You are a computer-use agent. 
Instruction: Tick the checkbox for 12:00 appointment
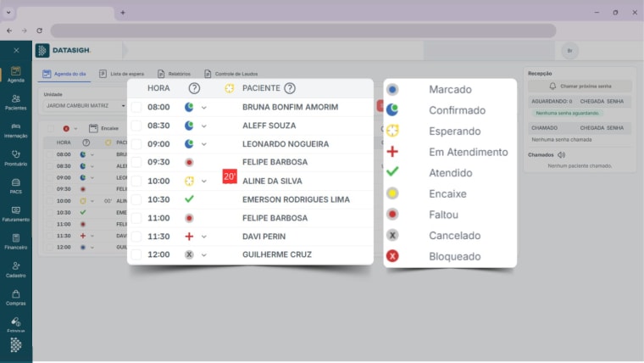pos(136,254)
